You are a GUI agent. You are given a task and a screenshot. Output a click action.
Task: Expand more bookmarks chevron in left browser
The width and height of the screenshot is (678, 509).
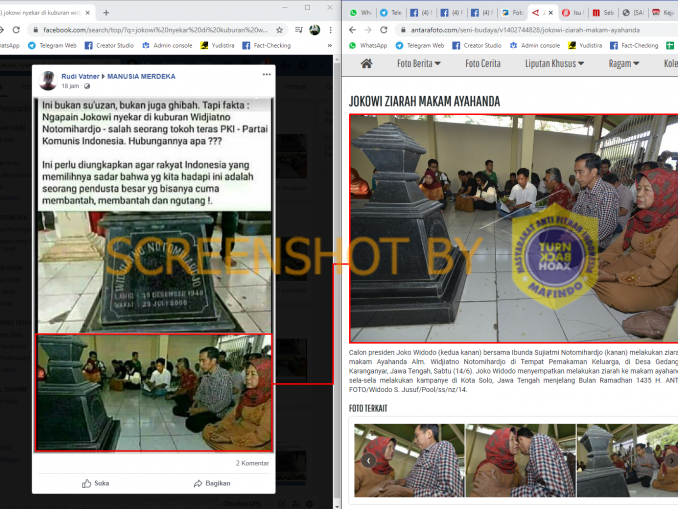pyautogui.click(x=330, y=45)
